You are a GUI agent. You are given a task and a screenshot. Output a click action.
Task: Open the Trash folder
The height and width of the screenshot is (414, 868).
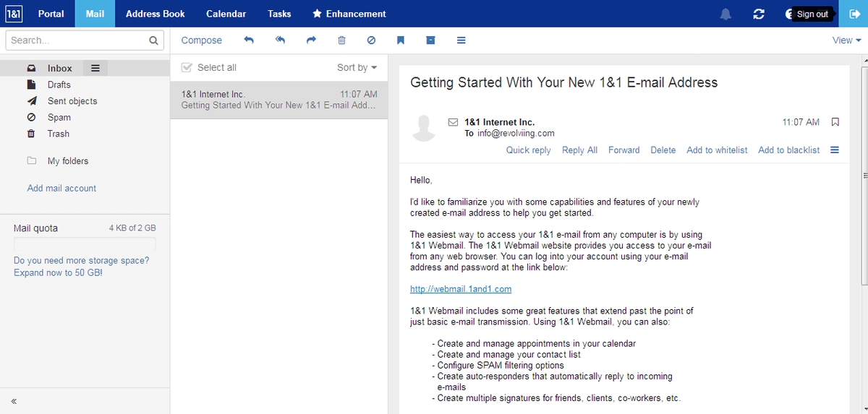pos(59,134)
